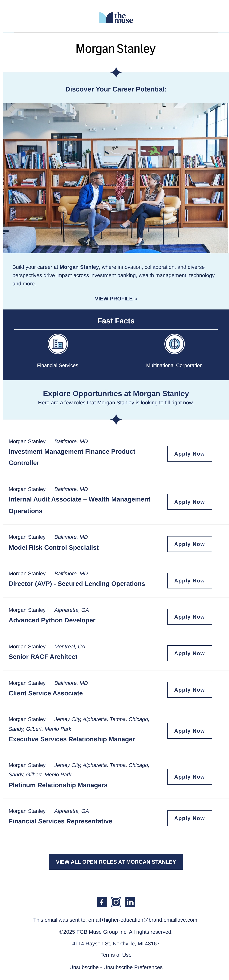Click The Muse logo at top
229x980 pixels.
pos(116,18)
